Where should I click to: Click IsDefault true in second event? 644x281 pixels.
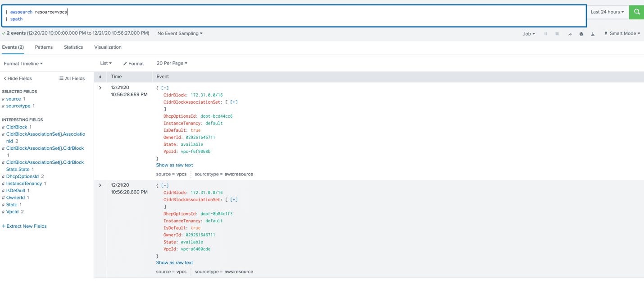click(x=195, y=228)
